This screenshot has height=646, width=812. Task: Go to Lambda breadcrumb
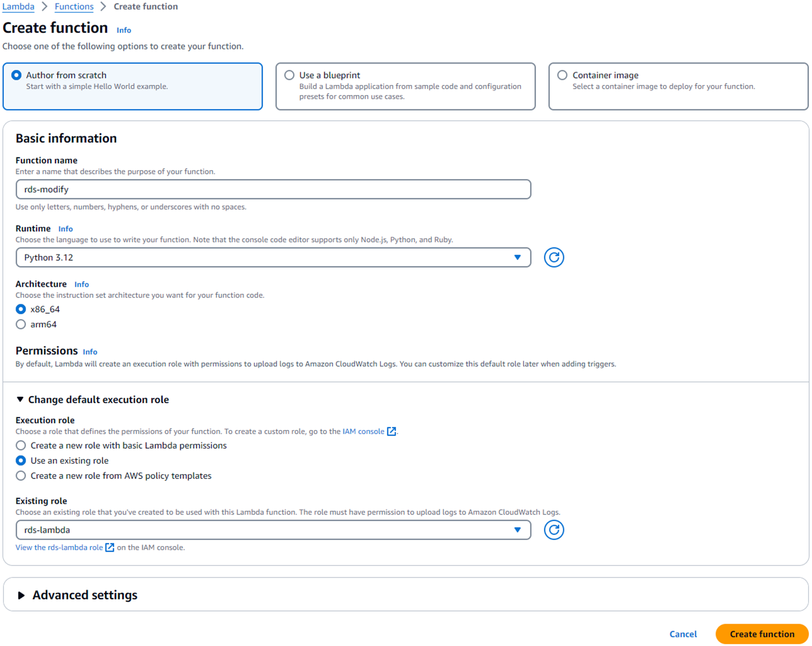tap(18, 6)
